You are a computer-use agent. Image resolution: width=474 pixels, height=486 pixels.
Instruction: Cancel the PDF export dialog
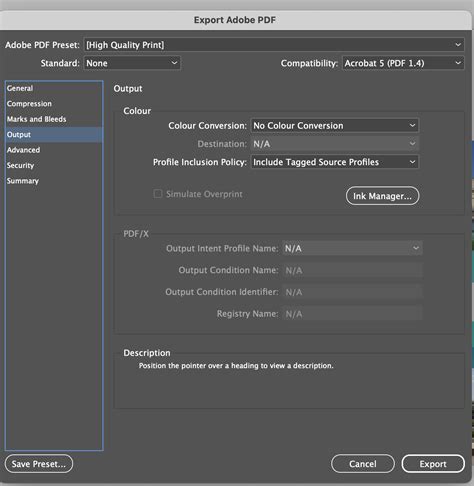363,464
